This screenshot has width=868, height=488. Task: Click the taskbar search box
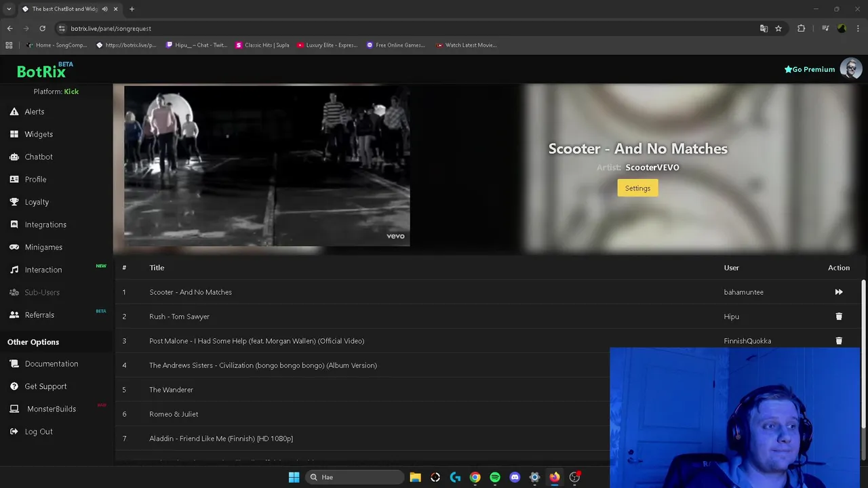[354, 477]
